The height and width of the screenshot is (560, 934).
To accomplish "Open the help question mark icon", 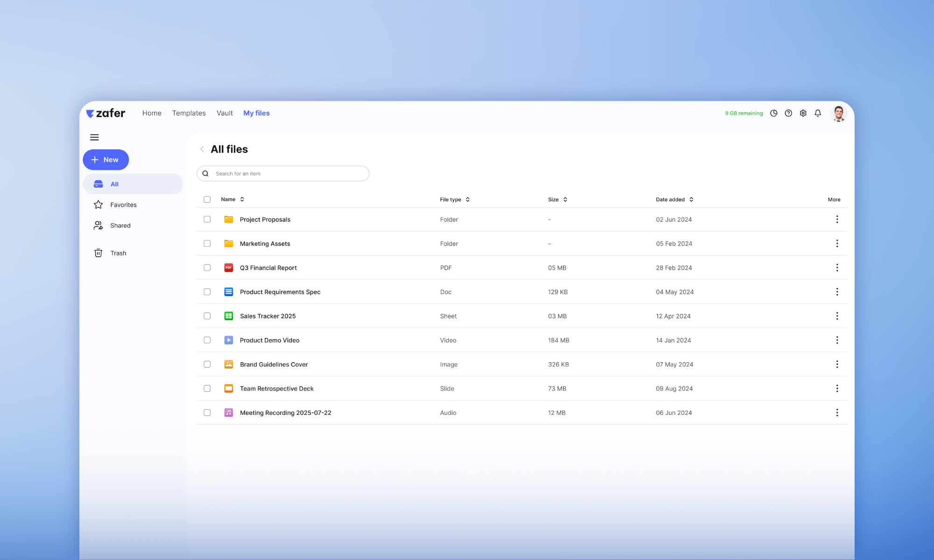I will [788, 113].
